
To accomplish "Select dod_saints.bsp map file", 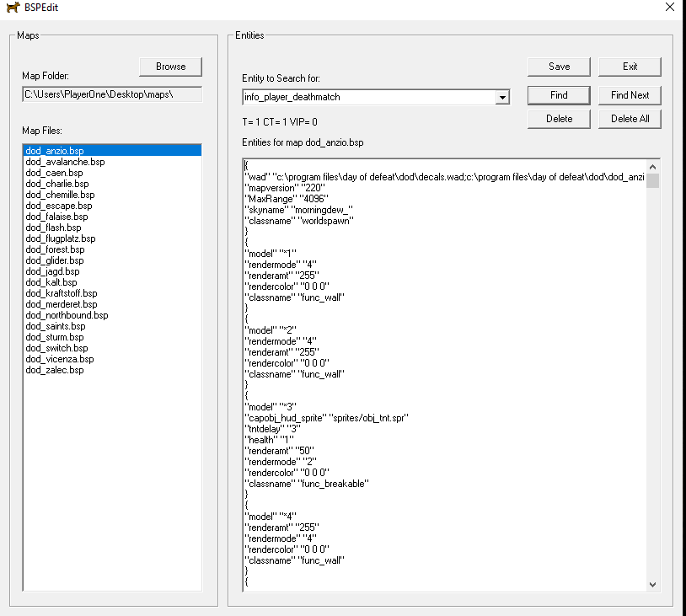I will click(x=112, y=326).
